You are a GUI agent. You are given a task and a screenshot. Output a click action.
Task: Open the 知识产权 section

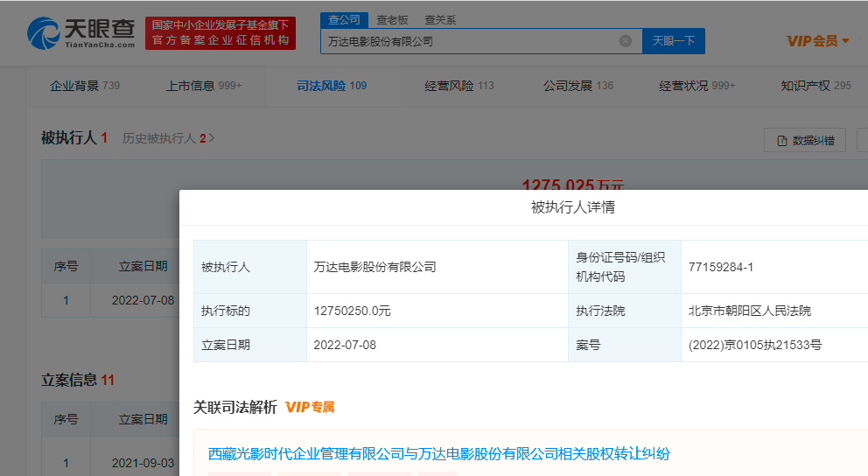coord(815,86)
